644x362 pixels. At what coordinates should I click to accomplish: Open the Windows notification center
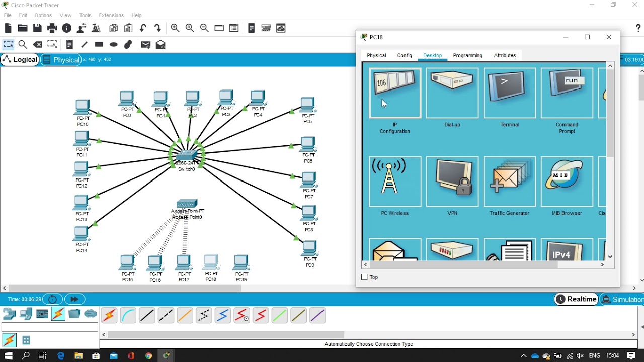(x=631, y=356)
